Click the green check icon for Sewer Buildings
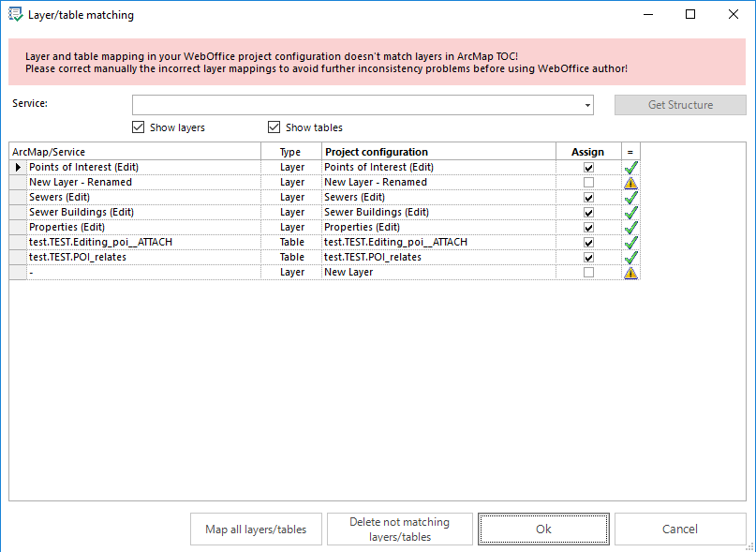Viewport: 756px width, 552px height. click(630, 212)
